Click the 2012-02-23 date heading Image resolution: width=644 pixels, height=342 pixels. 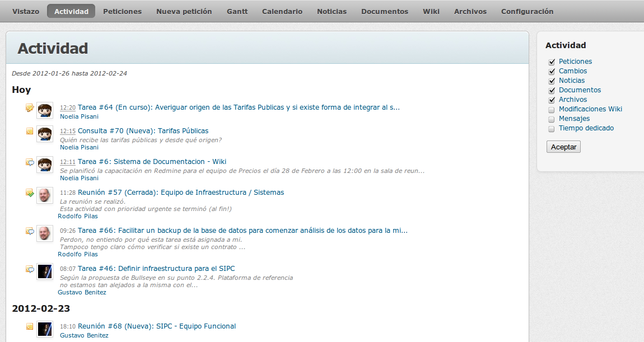tap(41, 309)
